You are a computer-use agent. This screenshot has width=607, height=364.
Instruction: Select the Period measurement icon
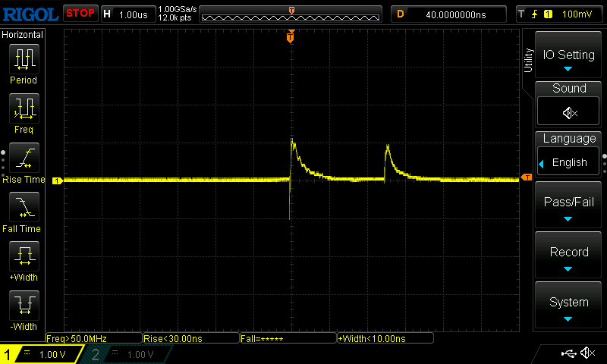(x=24, y=59)
